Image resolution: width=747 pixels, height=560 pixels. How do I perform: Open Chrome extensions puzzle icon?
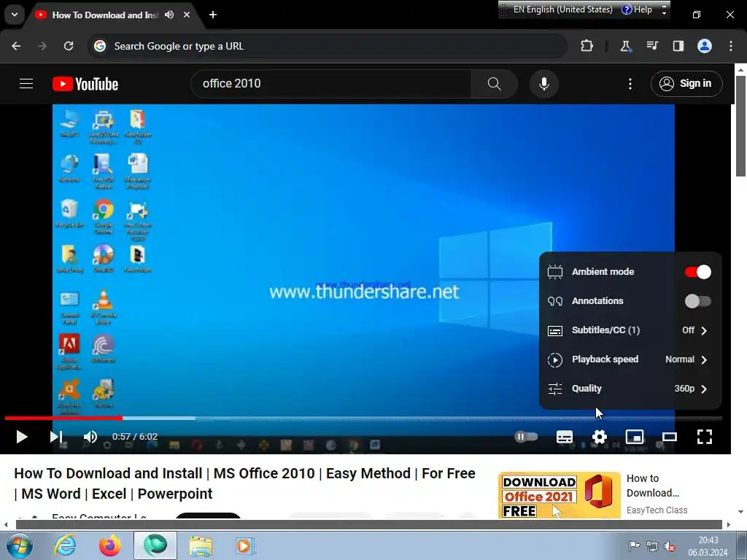(x=587, y=46)
